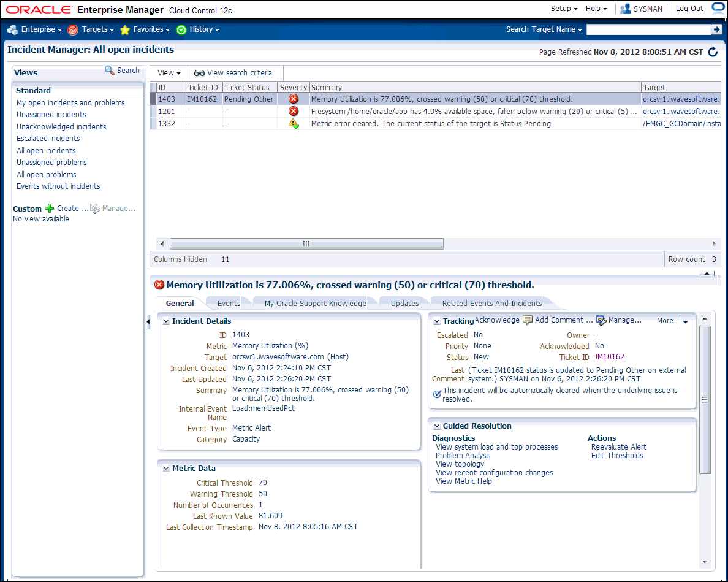Select Escalated incidents view

[x=48, y=139]
